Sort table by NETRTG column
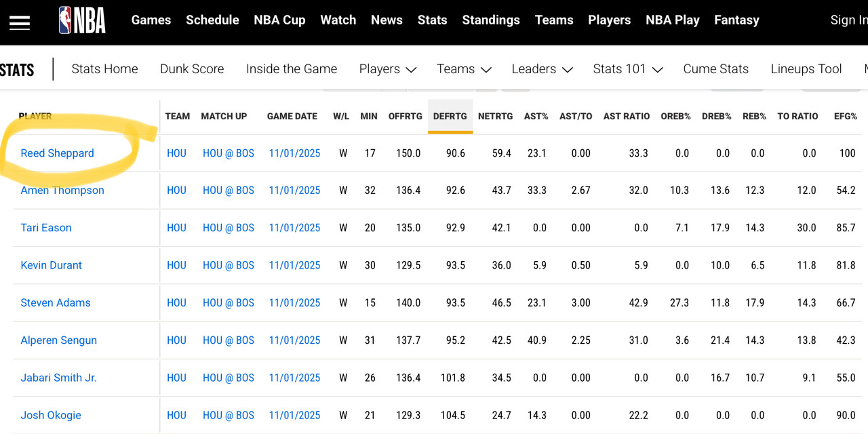The image size is (868, 434). pos(496,117)
